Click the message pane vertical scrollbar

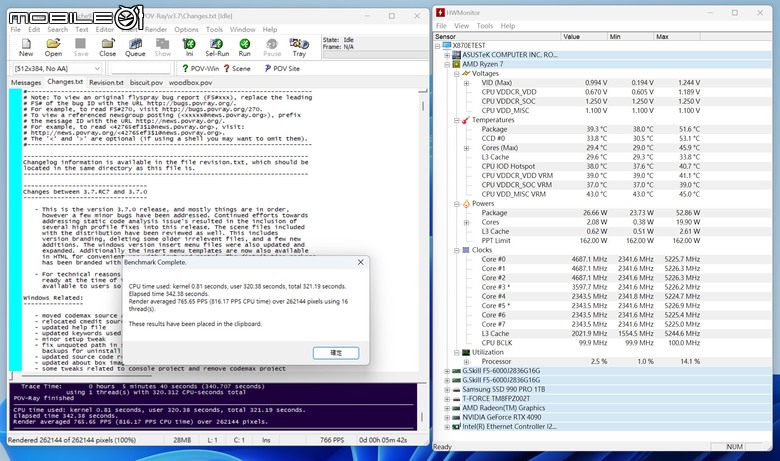click(x=423, y=405)
